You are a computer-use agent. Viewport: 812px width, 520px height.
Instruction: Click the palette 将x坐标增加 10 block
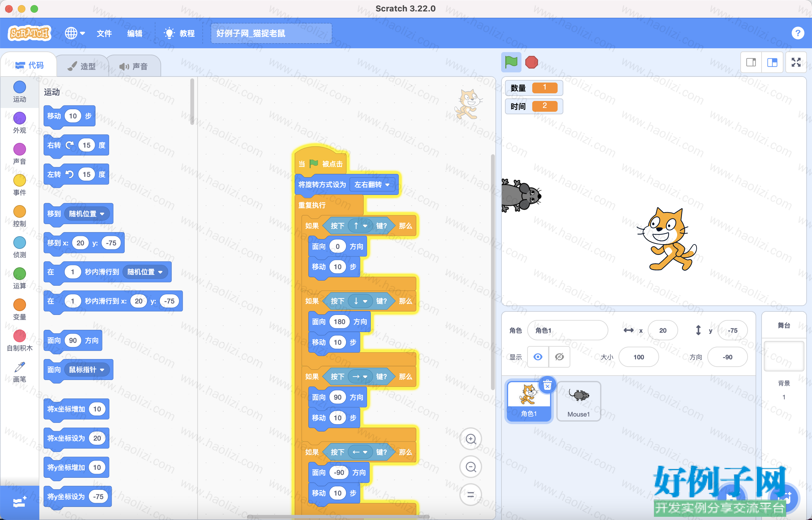pyautogui.click(x=76, y=409)
